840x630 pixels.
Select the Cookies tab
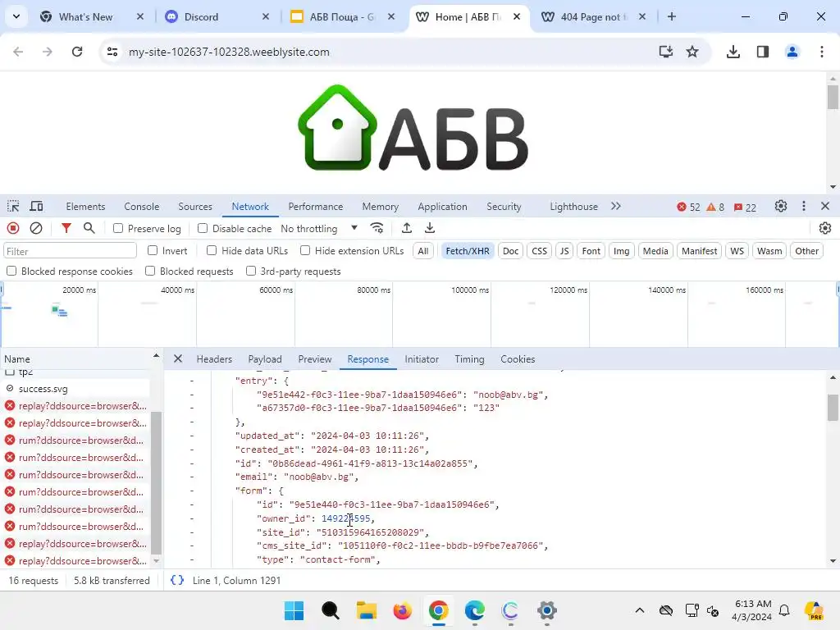518,359
